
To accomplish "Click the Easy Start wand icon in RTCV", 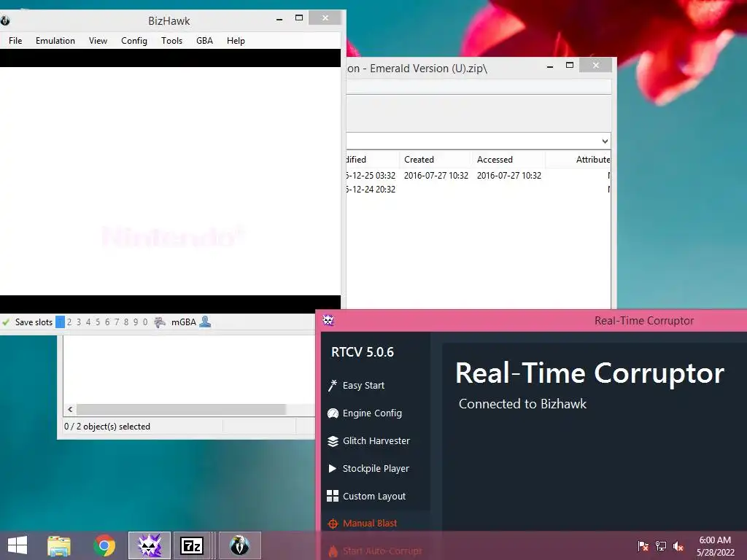I will pyautogui.click(x=333, y=385).
